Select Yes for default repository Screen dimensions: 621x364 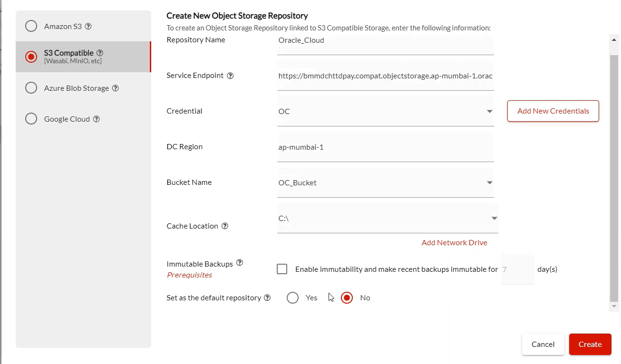pyautogui.click(x=293, y=298)
